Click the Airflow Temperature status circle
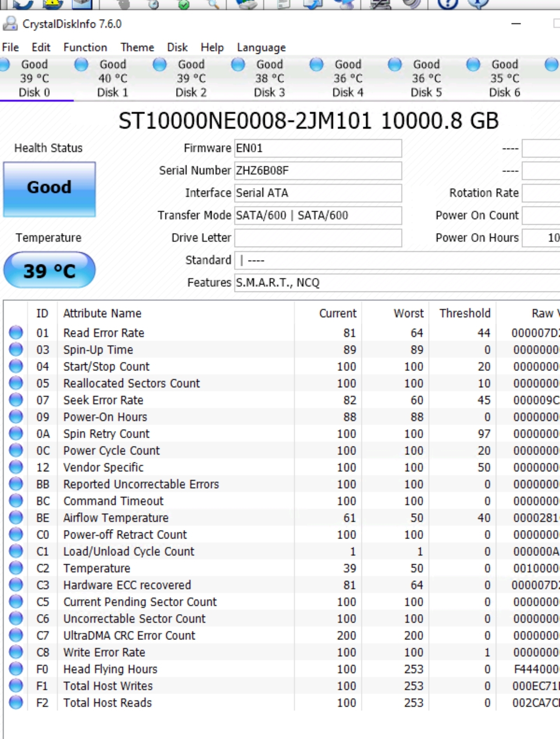Viewport: 560px width, 739px height. 16,517
